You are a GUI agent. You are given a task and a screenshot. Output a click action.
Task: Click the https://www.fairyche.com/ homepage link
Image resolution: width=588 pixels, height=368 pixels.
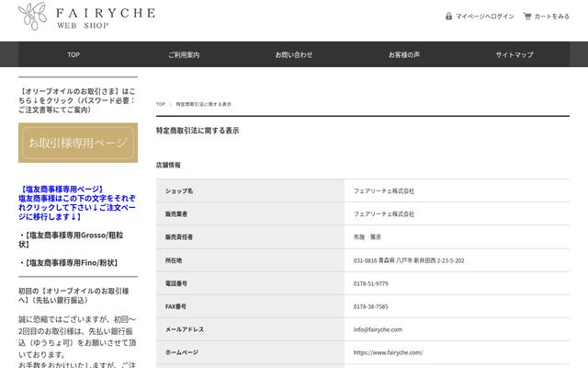pos(388,352)
